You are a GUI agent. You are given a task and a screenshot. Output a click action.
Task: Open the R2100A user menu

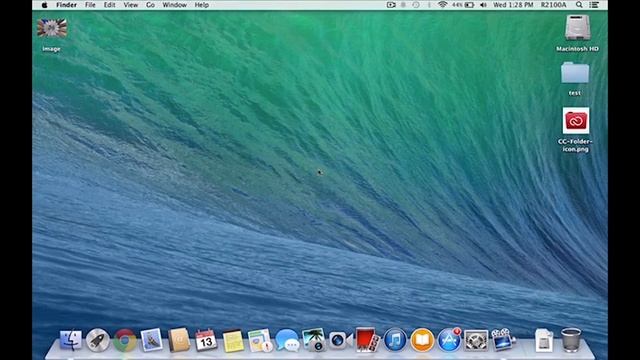click(553, 5)
